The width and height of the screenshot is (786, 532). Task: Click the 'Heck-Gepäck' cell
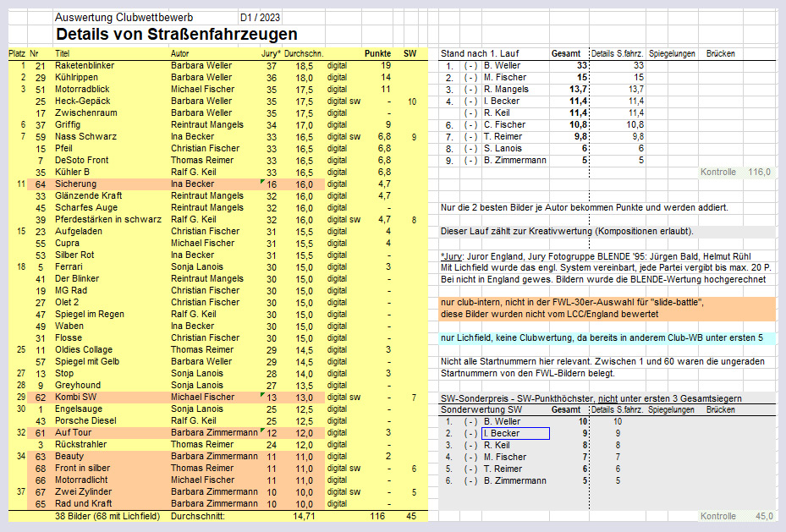(83, 101)
